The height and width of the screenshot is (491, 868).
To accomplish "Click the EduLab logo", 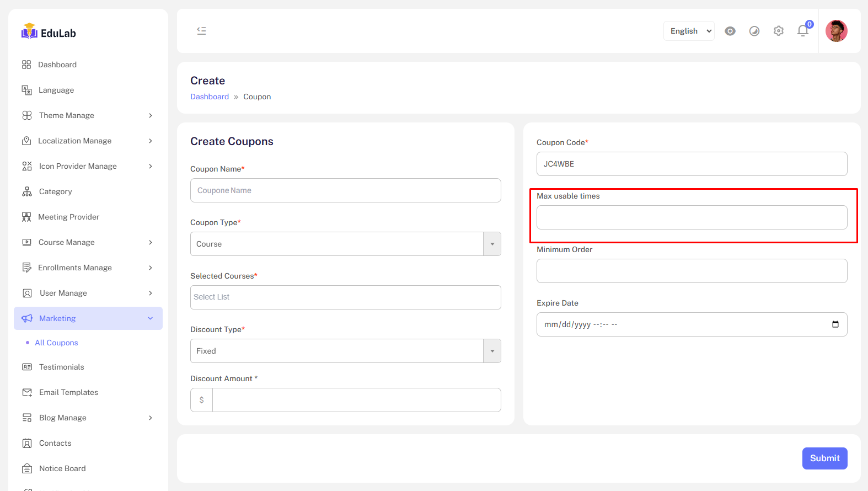I will (x=49, y=33).
